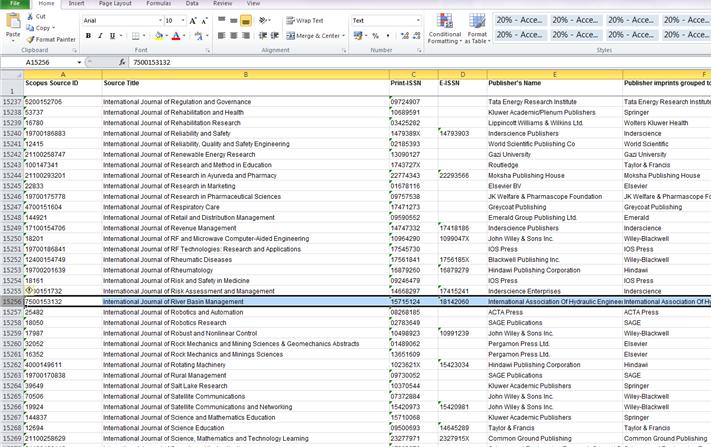Viewport: 711px width, 447px height.
Task: Switch to the Page Layout tab
Action: point(115,4)
